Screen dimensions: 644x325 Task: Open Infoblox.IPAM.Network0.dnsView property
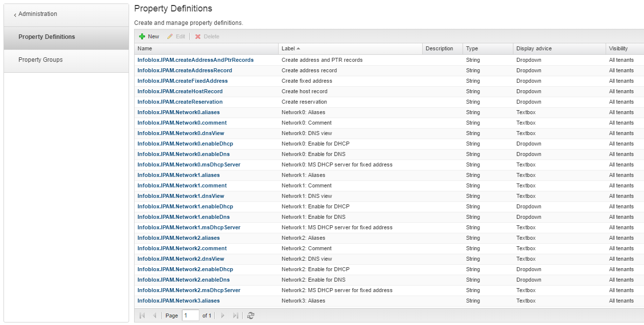[181, 133]
